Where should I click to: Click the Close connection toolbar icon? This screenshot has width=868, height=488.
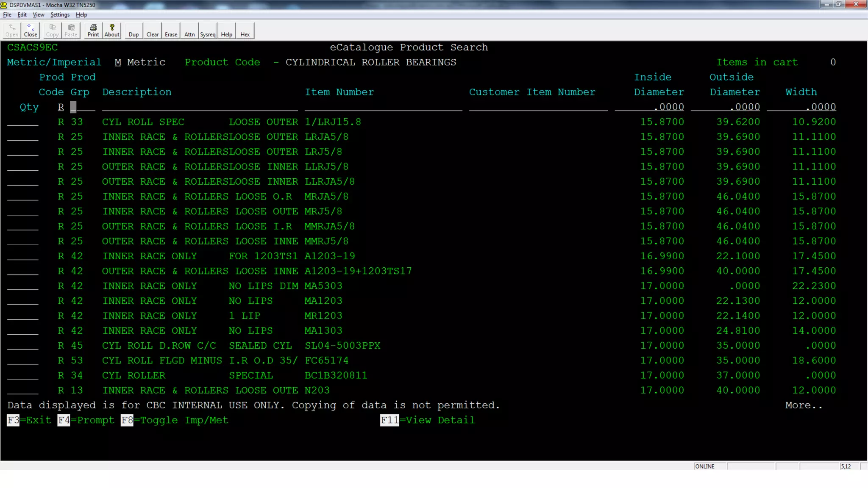pos(31,30)
